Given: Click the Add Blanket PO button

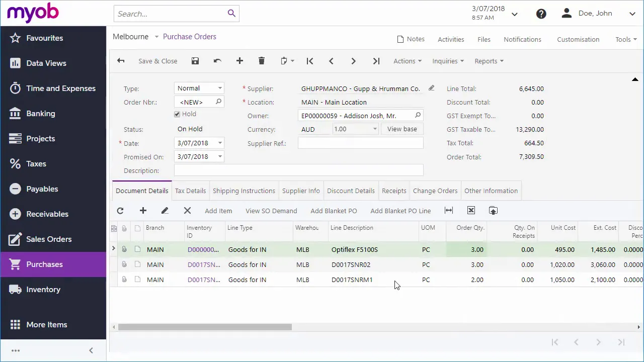Looking at the screenshot, I should pos(334,211).
